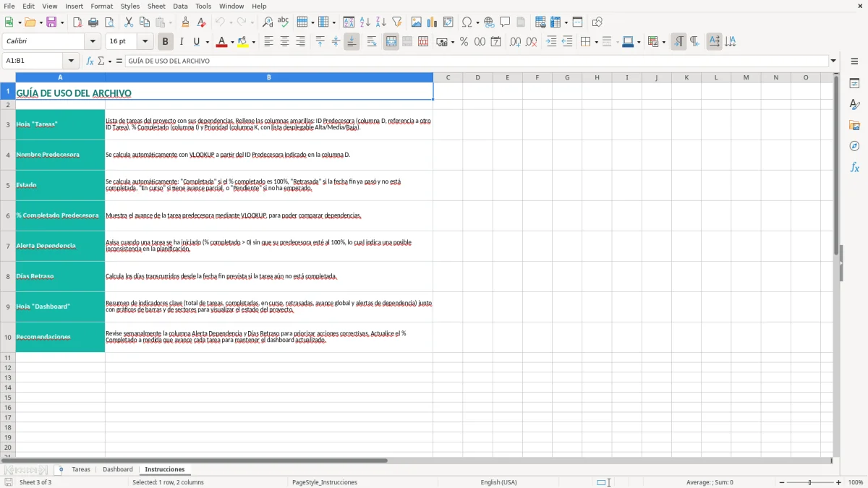Open the Freeze Rows and Columns dropdown arrow
868x488 pixels.
click(x=565, y=22)
